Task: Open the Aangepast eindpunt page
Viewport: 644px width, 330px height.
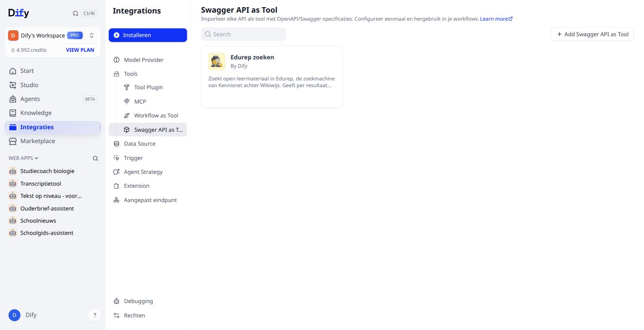Action: point(148,200)
